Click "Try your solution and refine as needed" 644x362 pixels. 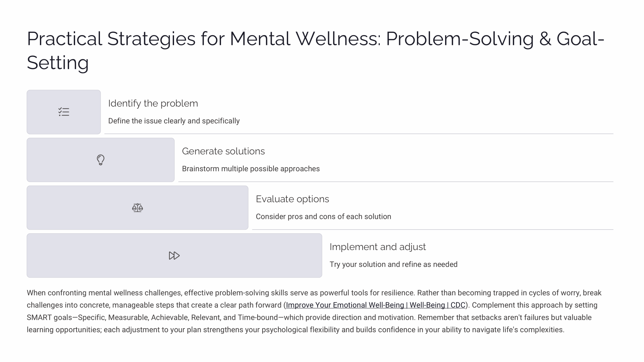point(393,264)
